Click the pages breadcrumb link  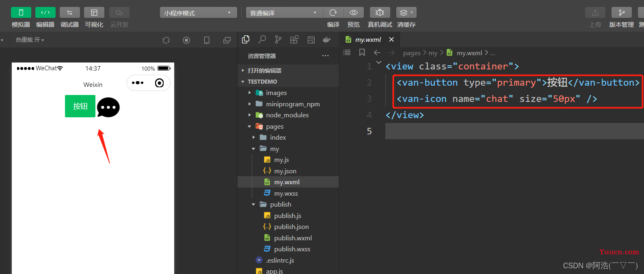coord(412,53)
